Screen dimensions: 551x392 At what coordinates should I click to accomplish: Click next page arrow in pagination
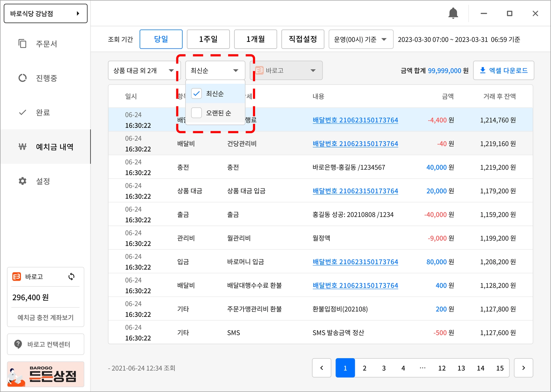tap(523, 368)
